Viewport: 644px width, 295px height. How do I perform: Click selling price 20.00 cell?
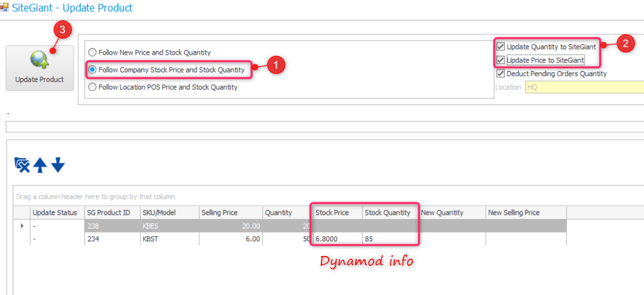point(230,226)
